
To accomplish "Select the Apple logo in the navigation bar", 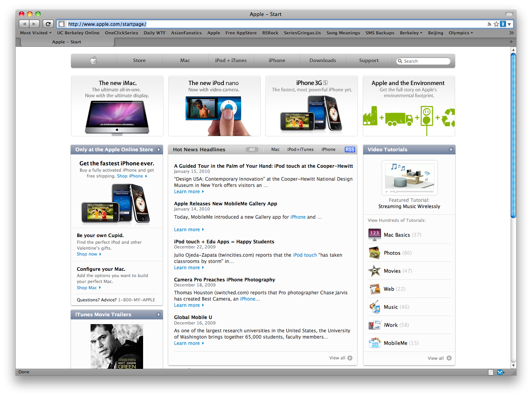I will point(93,61).
